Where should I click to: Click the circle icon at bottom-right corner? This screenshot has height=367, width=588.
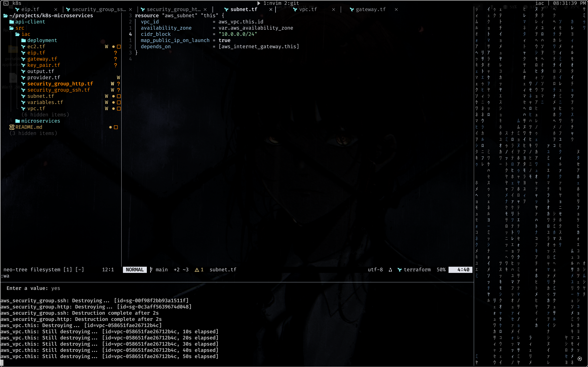[x=580, y=359]
